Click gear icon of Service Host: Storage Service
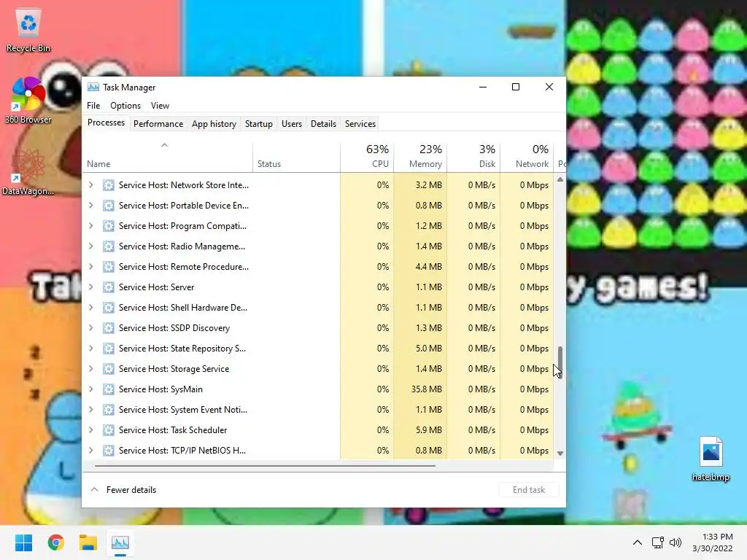747x560 pixels. pos(109,369)
